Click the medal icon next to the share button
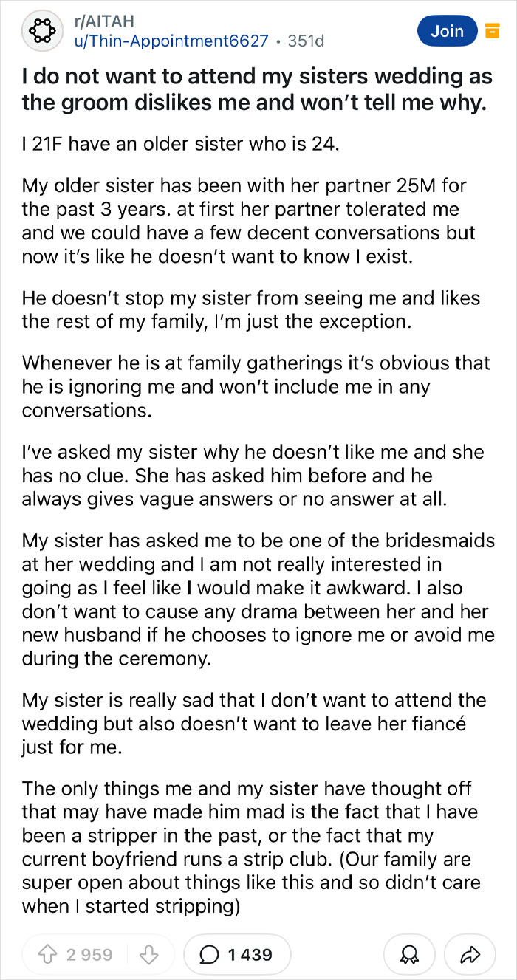517x980 pixels. (x=410, y=954)
